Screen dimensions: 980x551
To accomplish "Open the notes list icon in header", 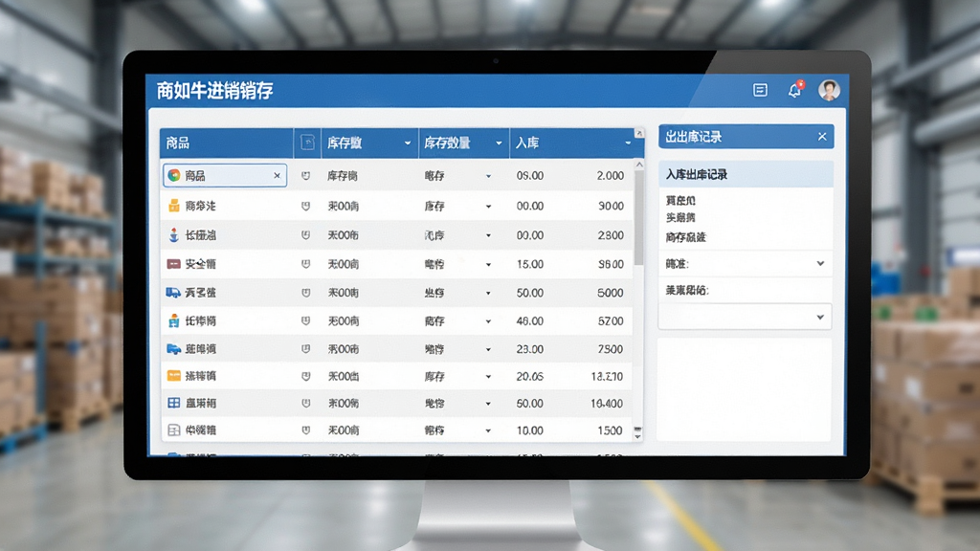I will 760,91.
